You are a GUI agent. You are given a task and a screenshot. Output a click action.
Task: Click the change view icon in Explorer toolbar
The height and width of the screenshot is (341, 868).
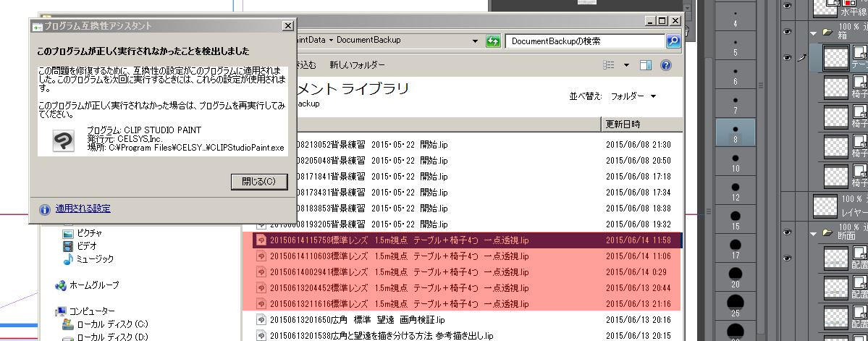pos(608,65)
